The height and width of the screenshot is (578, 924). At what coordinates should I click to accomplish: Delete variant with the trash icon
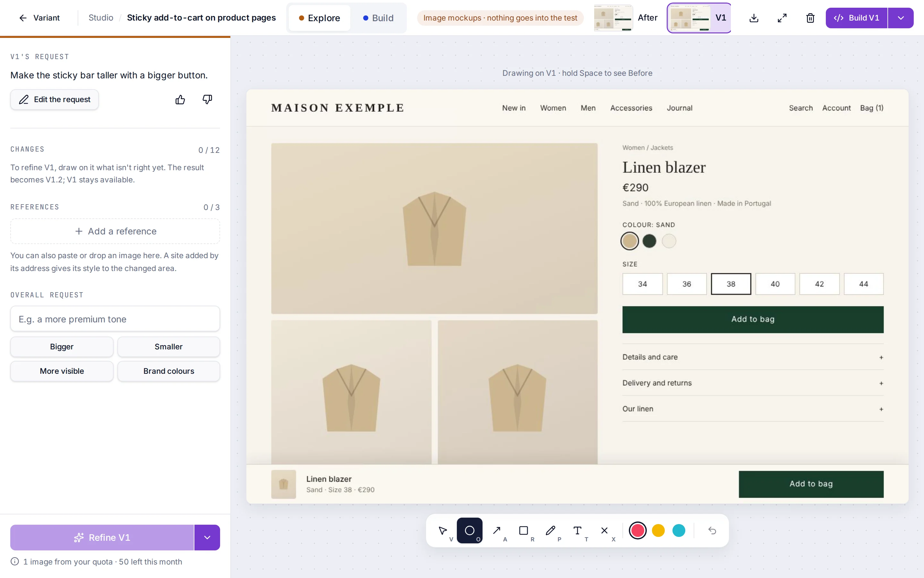(x=810, y=18)
